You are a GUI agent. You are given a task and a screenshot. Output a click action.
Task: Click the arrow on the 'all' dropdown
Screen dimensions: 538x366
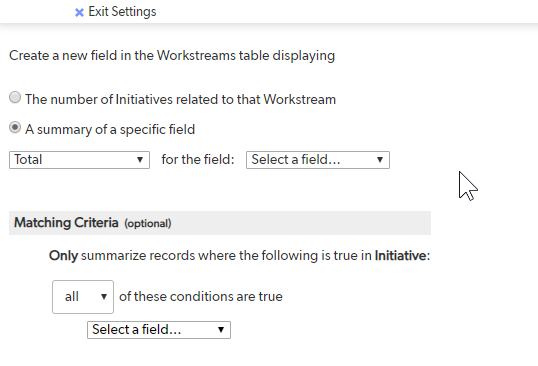(104, 297)
